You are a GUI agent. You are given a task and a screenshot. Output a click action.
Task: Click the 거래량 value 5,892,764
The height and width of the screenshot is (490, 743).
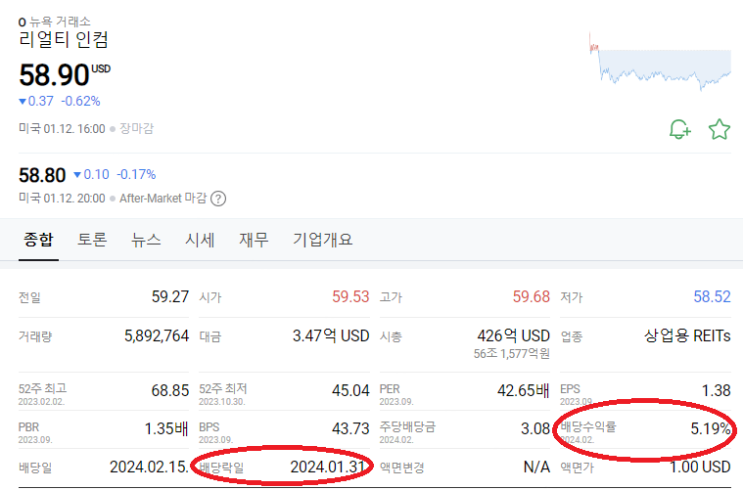(156, 336)
